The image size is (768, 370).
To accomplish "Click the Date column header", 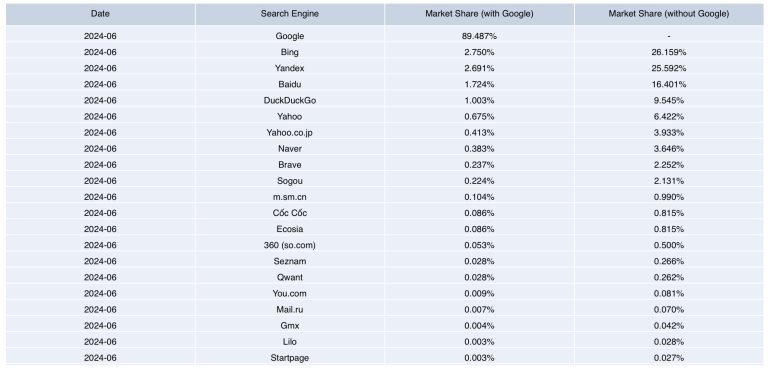I will click(100, 14).
